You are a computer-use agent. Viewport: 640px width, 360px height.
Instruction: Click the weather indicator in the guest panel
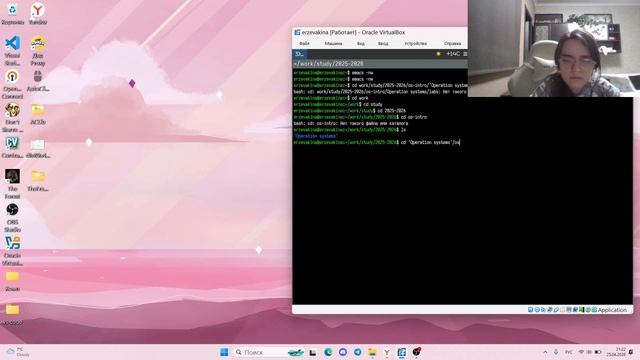(x=448, y=54)
